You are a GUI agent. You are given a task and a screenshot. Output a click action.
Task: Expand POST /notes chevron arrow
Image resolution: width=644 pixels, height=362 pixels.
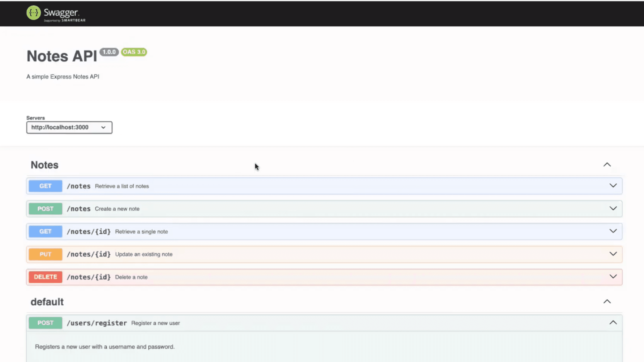coord(613,208)
